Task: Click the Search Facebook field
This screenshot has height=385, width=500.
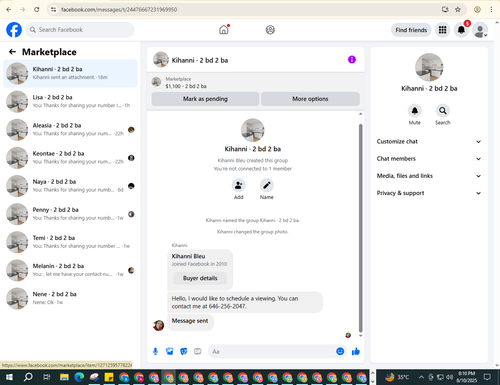Action: point(80,30)
